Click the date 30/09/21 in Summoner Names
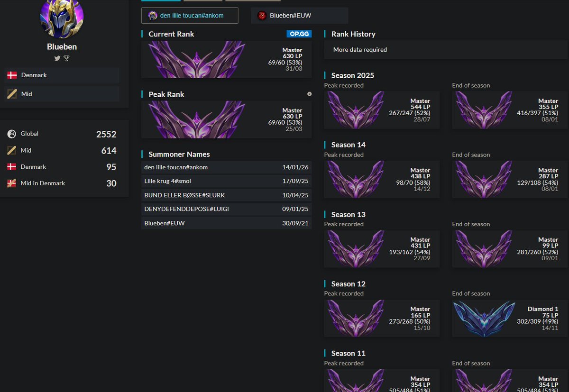This screenshot has width=569, height=392. 295,223
